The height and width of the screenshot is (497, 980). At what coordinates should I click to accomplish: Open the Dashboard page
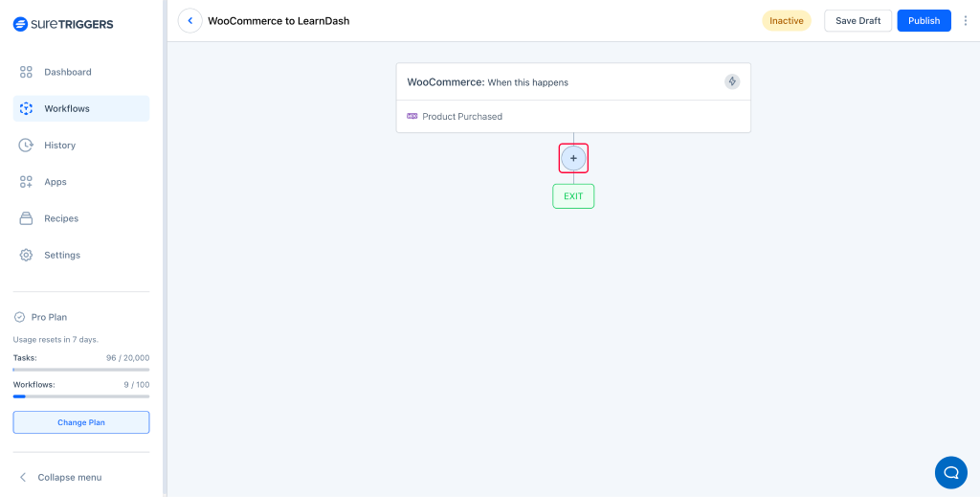click(x=81, y=72)
